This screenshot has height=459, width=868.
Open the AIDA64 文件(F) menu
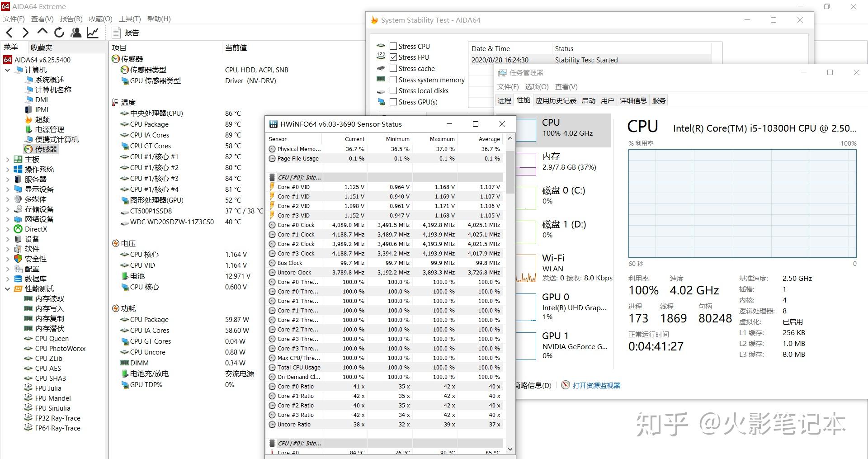(14, 19)
